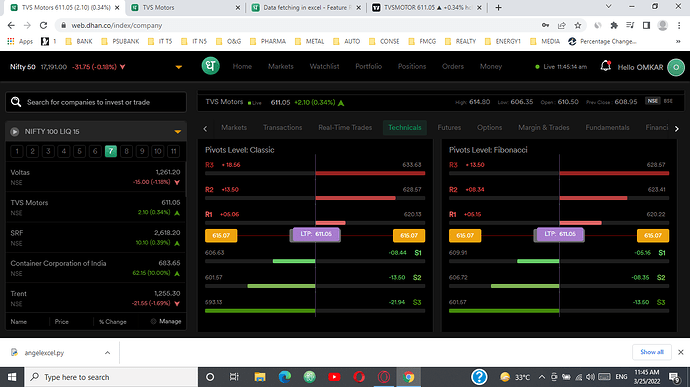Click the share page icon

562,26
